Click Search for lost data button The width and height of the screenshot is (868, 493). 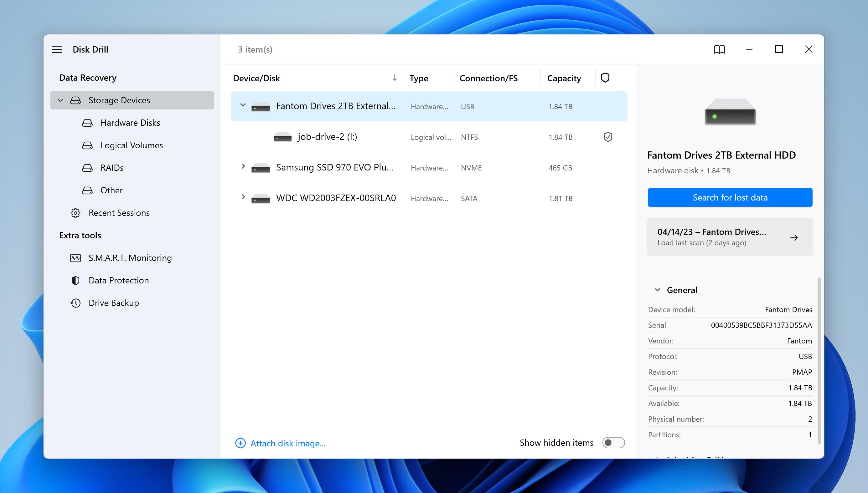pos(730,197)
